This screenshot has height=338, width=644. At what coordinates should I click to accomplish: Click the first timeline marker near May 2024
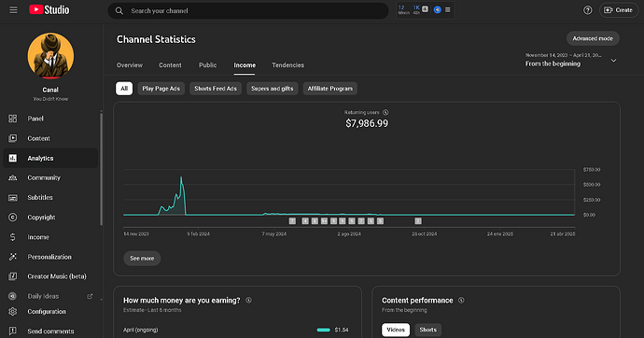292,221
